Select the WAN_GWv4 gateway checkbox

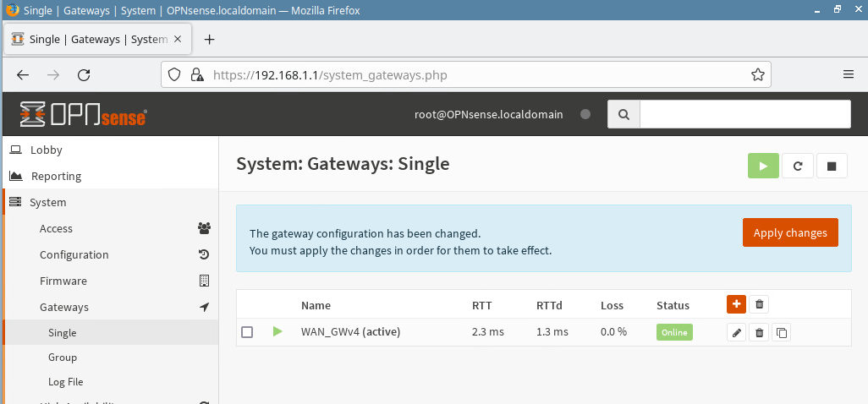(247, 332)
